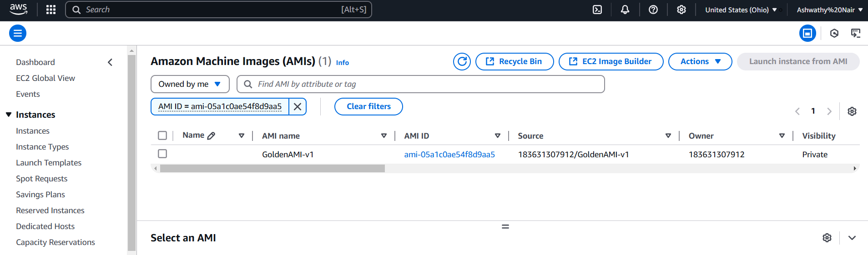Focus the top Search bar
868x255 pixels.
click(218, 10)
